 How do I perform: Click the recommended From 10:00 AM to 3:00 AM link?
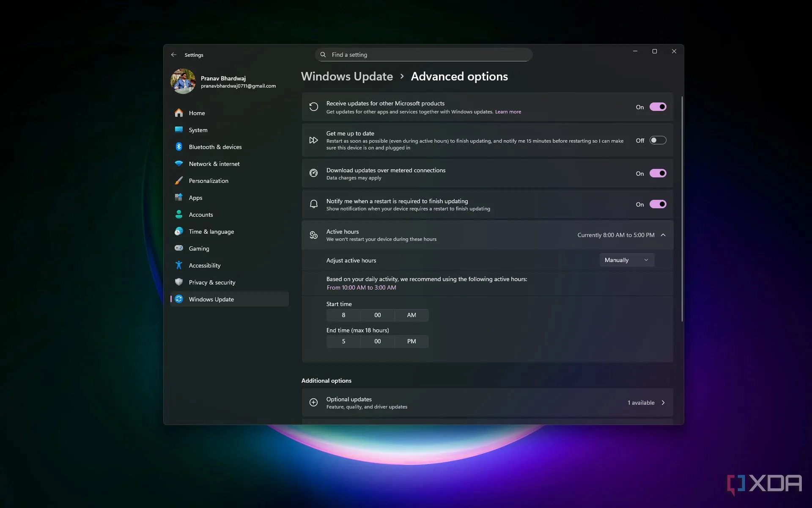[362, 287]
